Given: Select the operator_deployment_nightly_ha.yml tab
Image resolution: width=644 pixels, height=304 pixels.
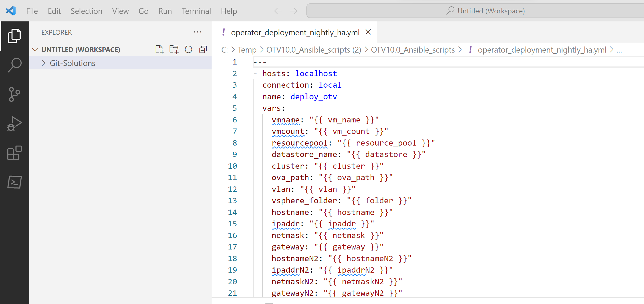Looking at the screenshot, I should click(295, 33).
